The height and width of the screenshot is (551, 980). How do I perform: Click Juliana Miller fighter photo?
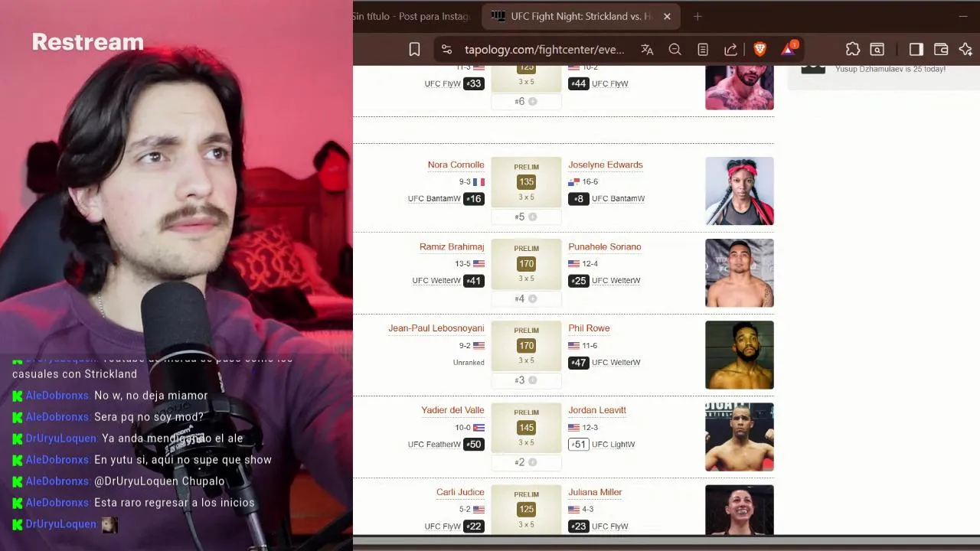point(739,510)
